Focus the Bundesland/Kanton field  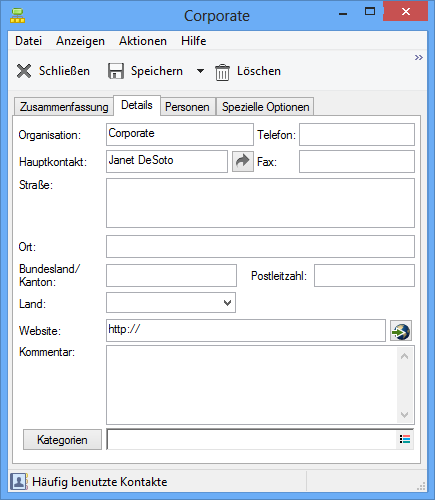[x=171, y=276]
